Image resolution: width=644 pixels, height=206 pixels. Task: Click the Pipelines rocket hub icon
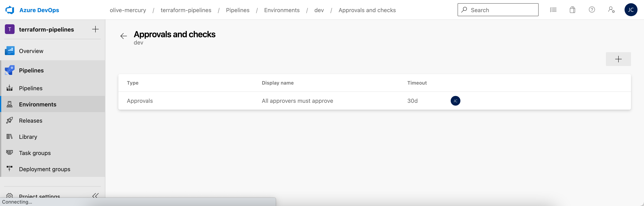tap(10, 70)
